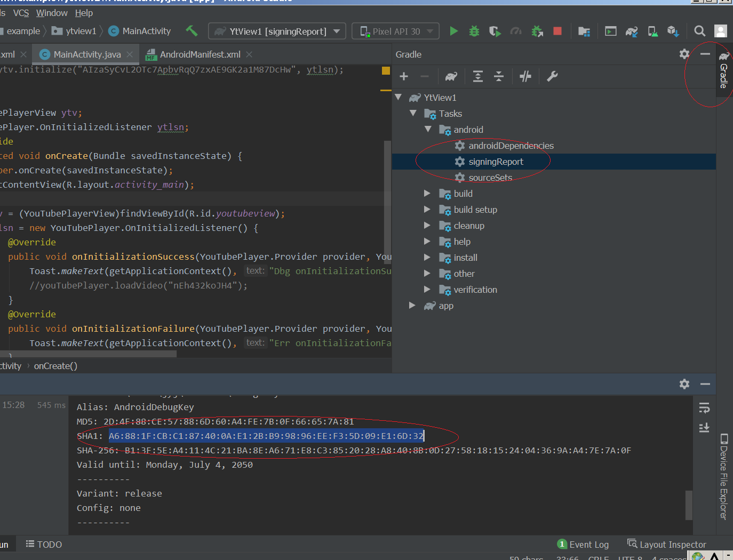Attach debugger to Android process icon
The width and height of the screenshot is (733, 560).
pos(537,31)
